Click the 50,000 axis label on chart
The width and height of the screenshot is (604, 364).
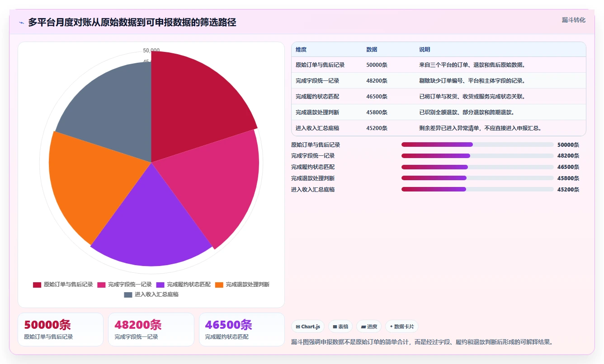pos(151,50)
